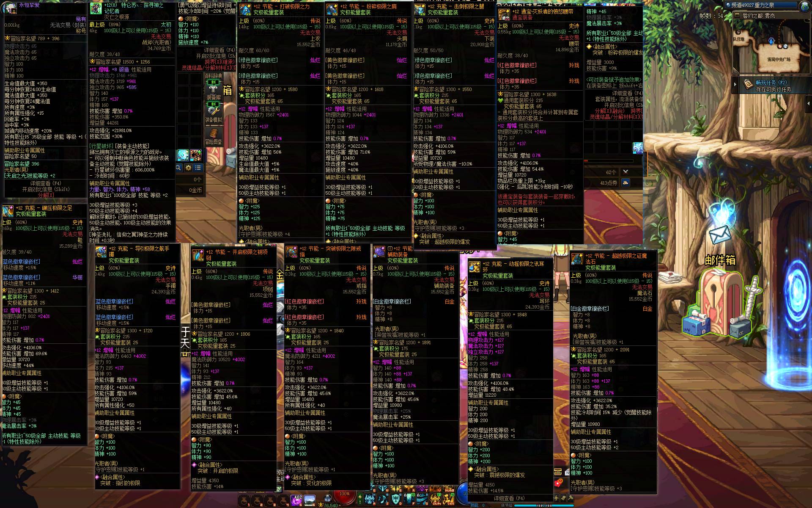
Task: Click the 百科辞典 encyclopedia tab
Action: click(x=214, y=76)
